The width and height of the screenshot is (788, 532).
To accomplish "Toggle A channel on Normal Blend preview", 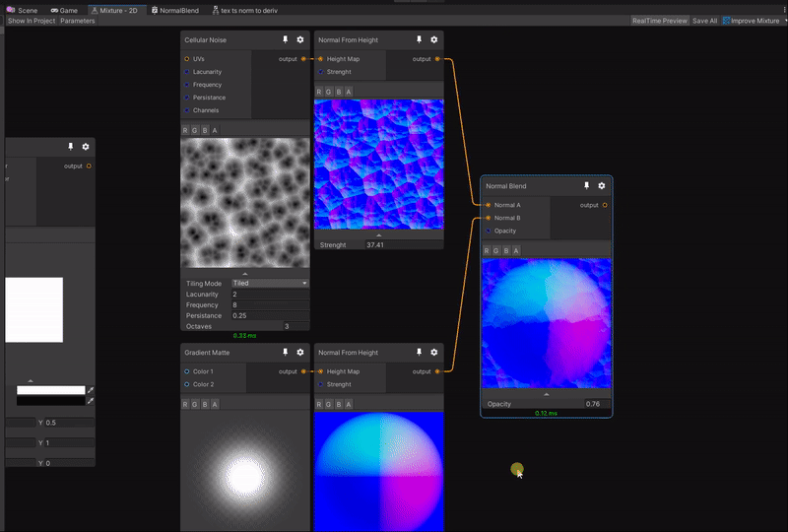I will tap(516, 250).
